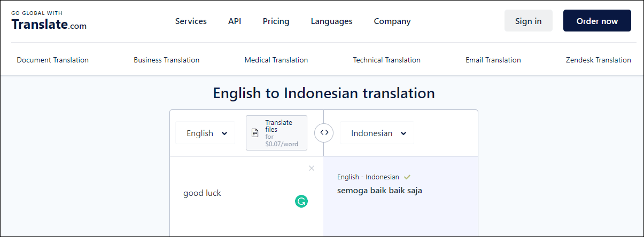Open the Indonesian target language dropdown
This screenshot has height=237, width=644.
pyautogui.click(x=377, y=133)
